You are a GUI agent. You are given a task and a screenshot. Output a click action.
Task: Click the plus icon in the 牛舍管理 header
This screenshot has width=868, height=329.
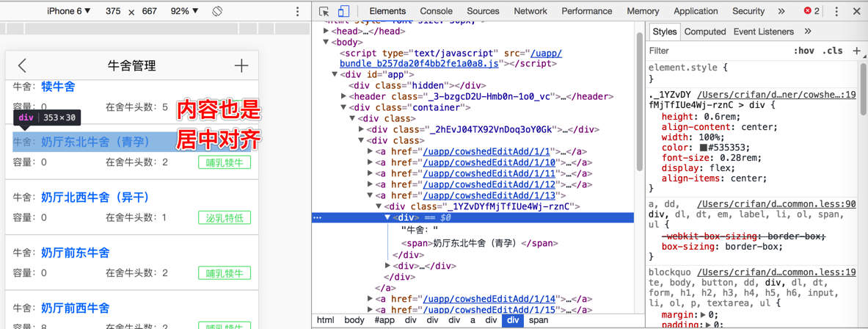(241, 66)
